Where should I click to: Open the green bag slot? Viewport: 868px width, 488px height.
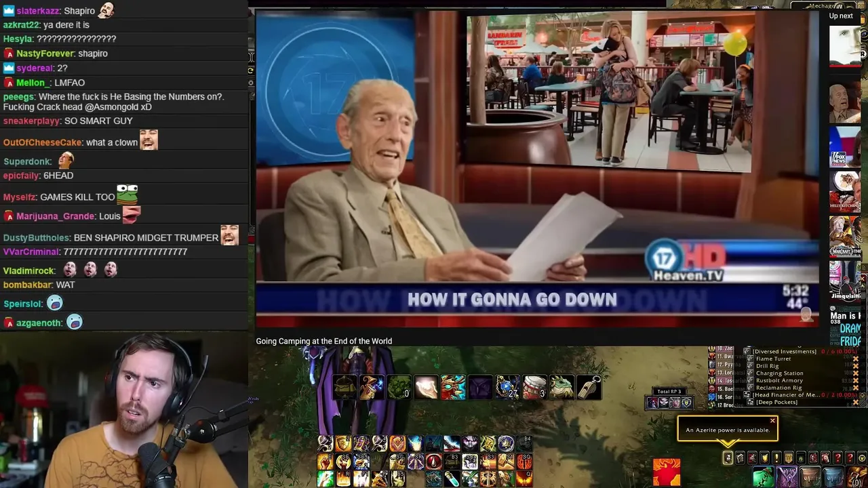click(x=764, y=477)
